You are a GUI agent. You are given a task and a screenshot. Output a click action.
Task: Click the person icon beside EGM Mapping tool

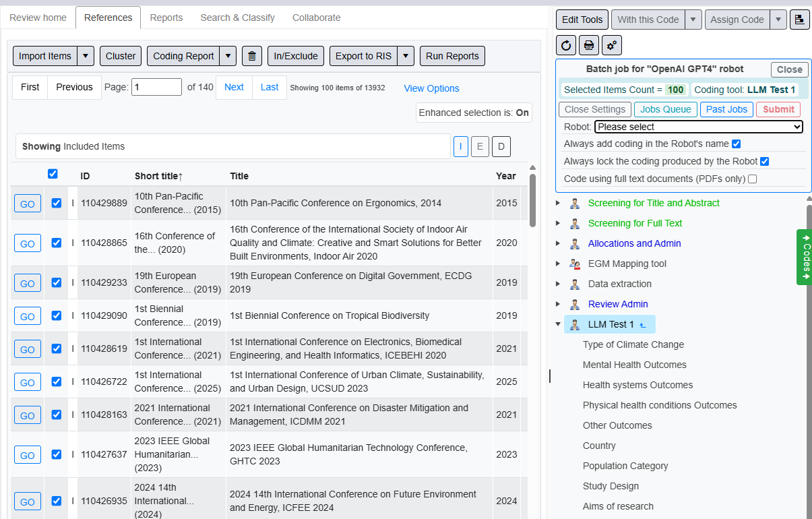click(x=575, y=264)
